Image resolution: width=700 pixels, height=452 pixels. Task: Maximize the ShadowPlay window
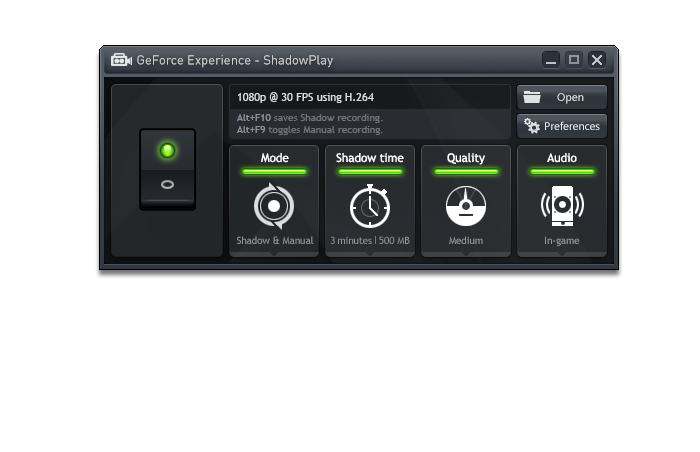tap(574, 60)
